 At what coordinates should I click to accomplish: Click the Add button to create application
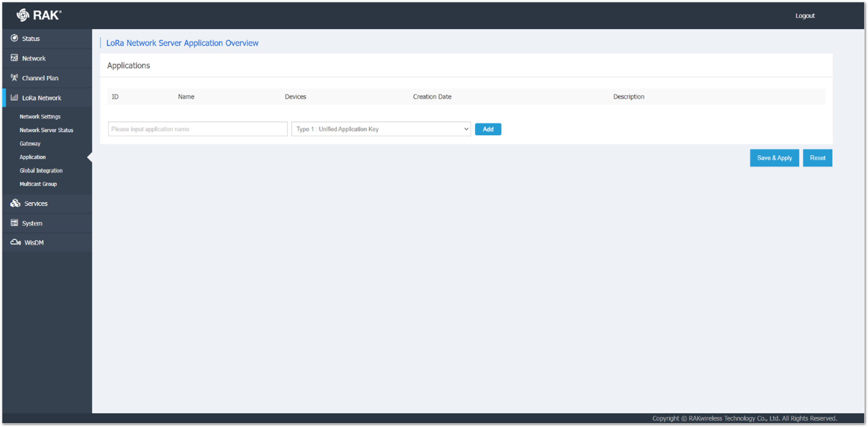pos(488,129)
